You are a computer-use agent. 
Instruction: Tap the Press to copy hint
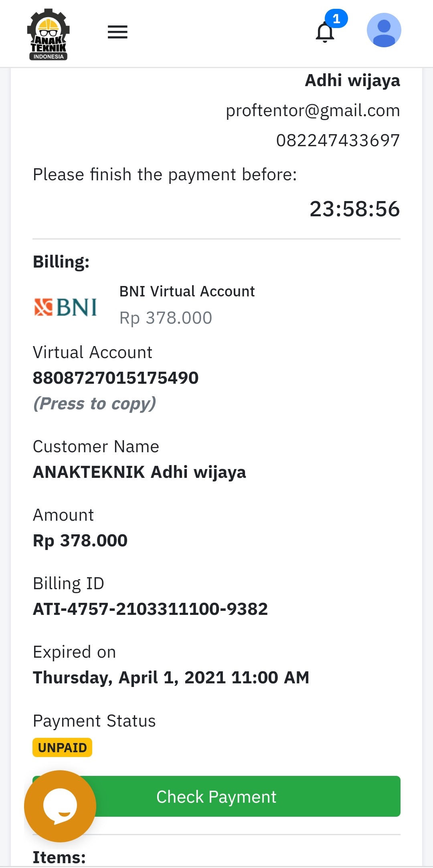pyautogui.click(x=95, y=403)
